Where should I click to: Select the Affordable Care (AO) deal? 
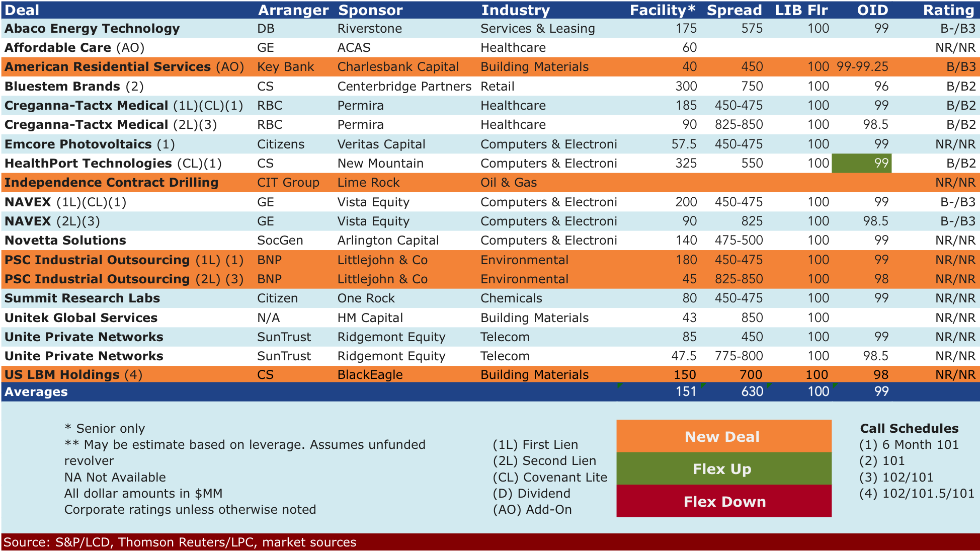(74, 48)
